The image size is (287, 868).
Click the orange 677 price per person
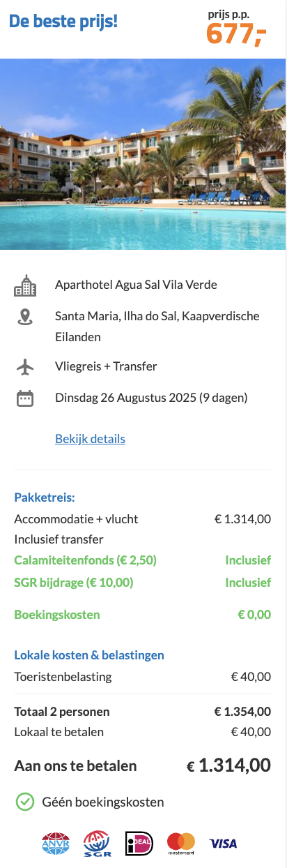(x=237, y=33)
